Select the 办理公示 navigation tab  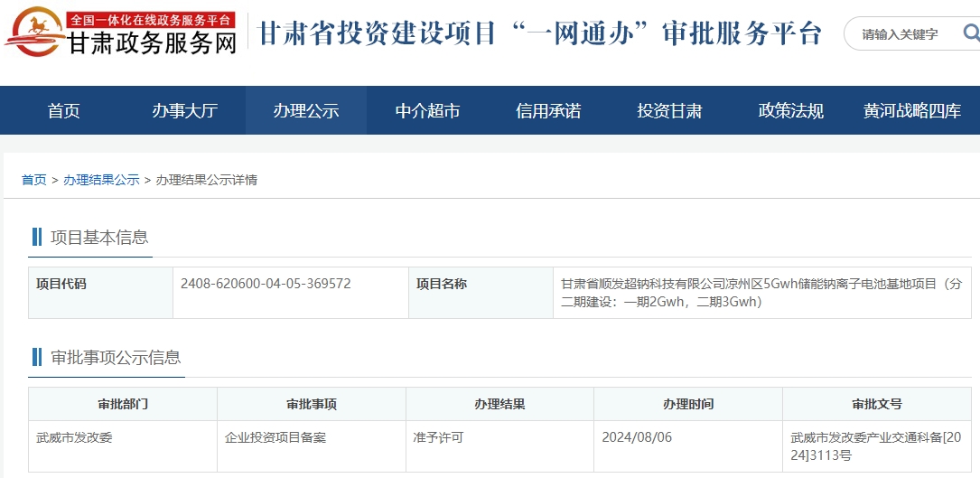(306, 111)
